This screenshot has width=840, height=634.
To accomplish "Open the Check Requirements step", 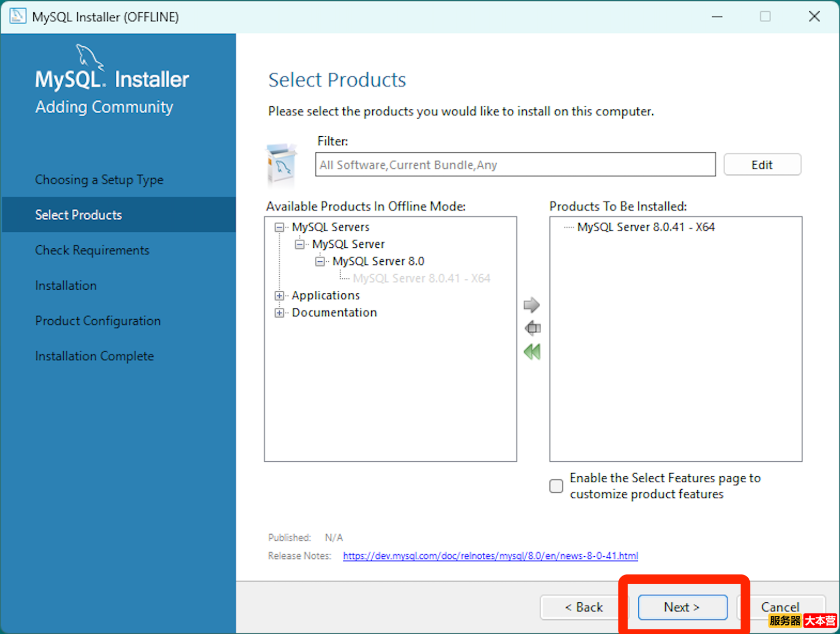I will coord(92,250).
